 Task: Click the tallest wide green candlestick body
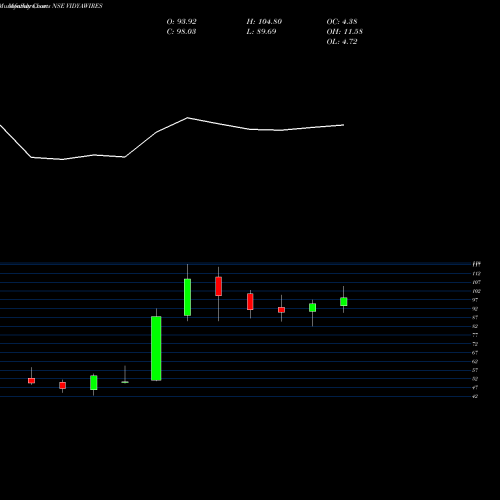(x=156, y=348)
